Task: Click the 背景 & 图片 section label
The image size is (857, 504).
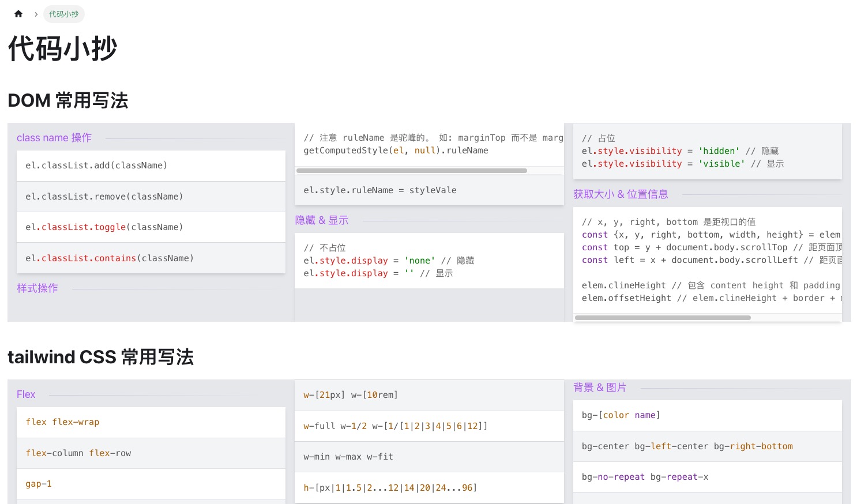Action: pos(600,388)
